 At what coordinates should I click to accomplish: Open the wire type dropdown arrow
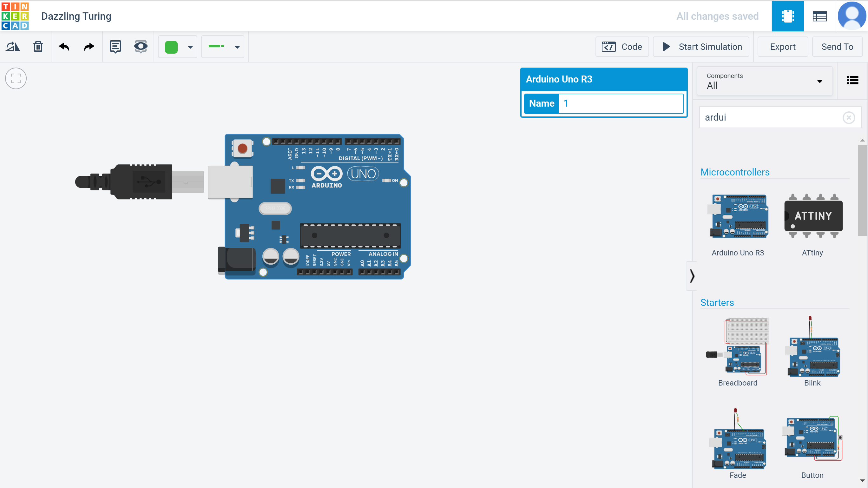237,47
